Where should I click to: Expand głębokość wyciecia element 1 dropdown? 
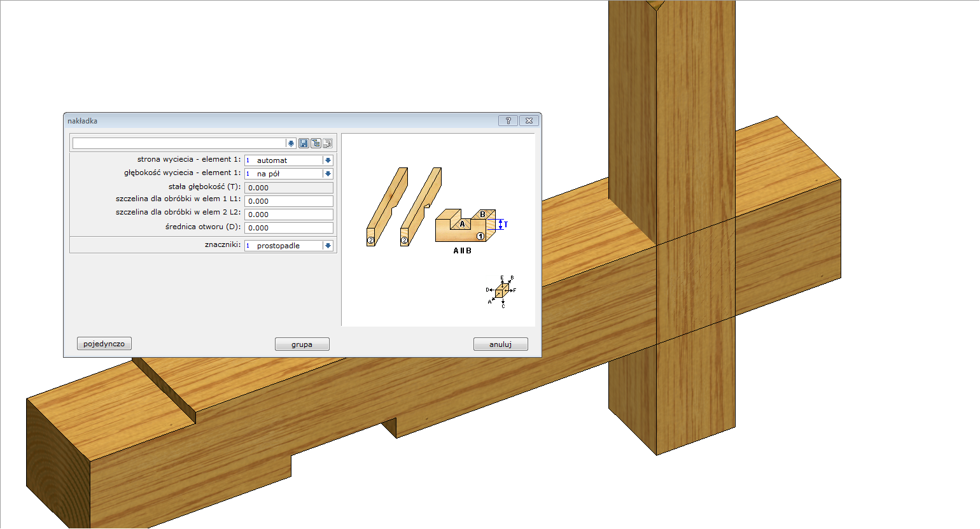pos(328,174)
